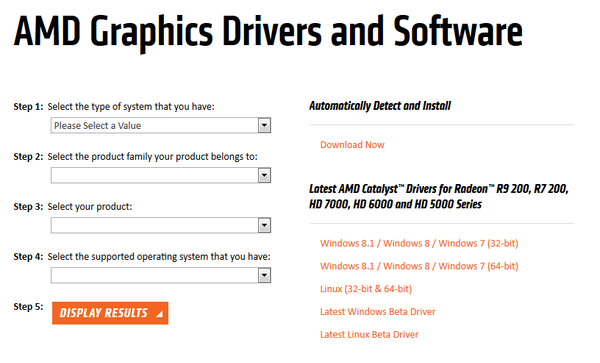
Task: Open the Latest Windows Beta Driver link
Action: click(378, 312)
